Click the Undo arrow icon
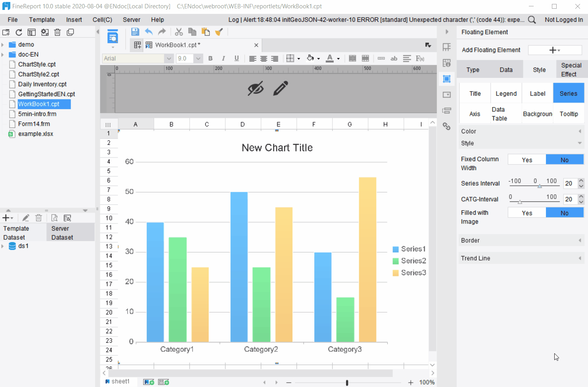The image size is (588, 387). click(x=149, y=32)
